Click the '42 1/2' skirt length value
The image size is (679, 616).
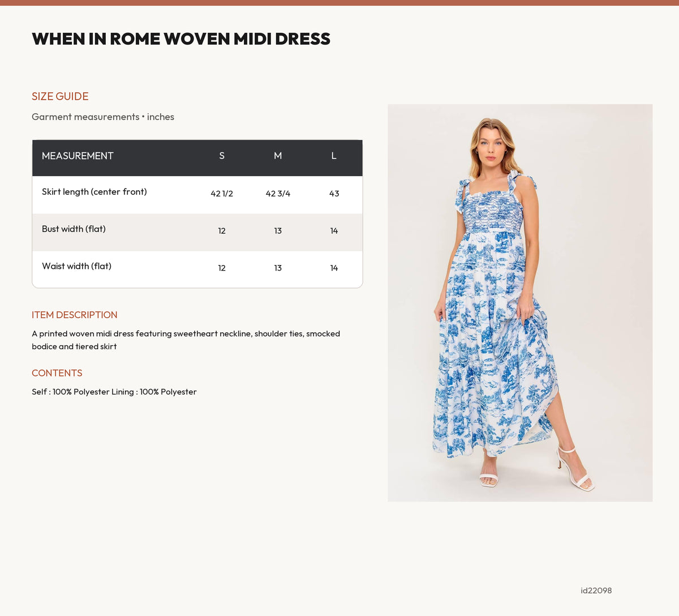[222, 194]
